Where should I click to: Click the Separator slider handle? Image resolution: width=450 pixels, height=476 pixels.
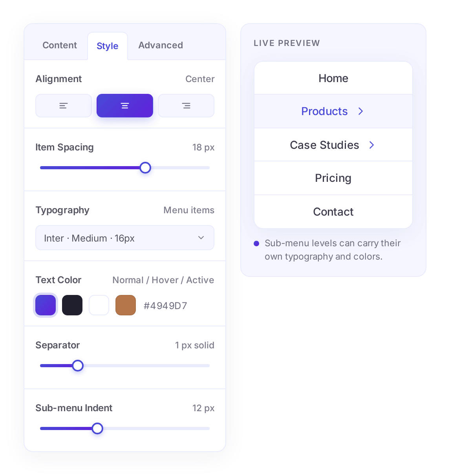pos(78,366)
